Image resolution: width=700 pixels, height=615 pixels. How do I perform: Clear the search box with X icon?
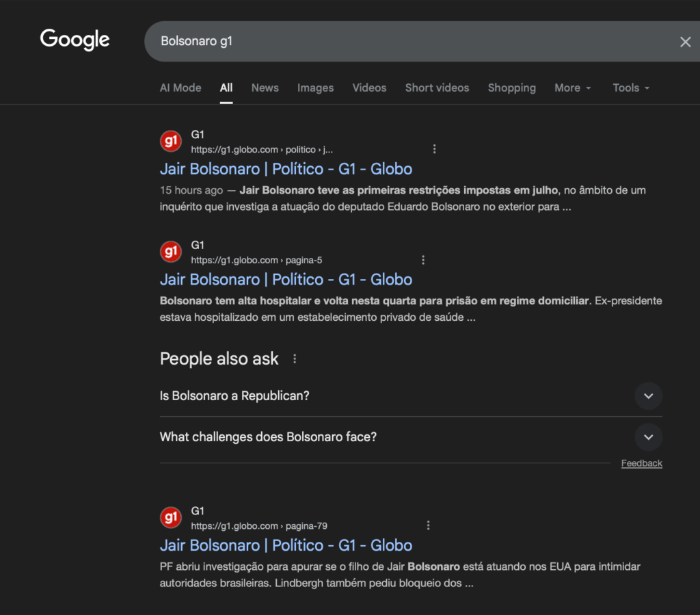tap(685, 42)
